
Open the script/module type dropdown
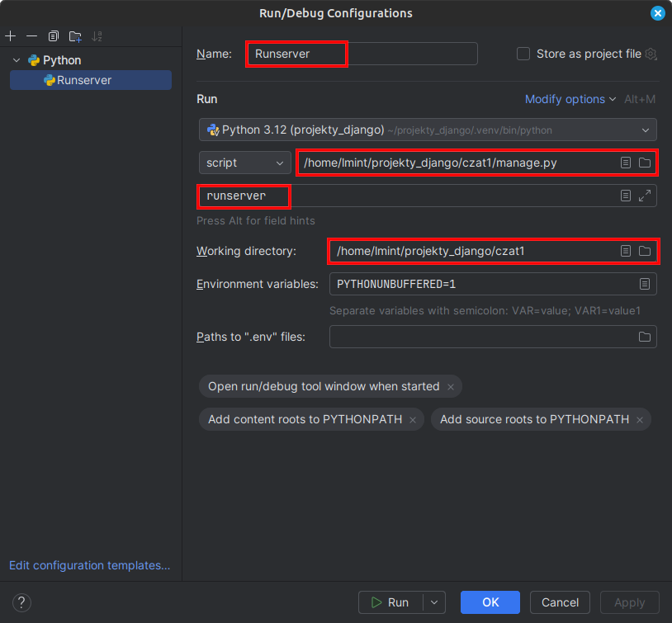[x=244, y=163]
